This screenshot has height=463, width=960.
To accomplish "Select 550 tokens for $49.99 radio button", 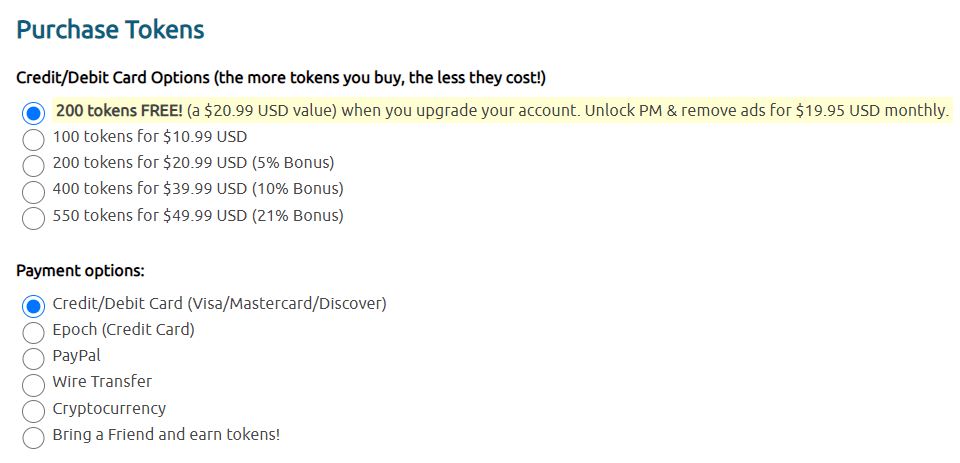I will click(x=34, y=217).
